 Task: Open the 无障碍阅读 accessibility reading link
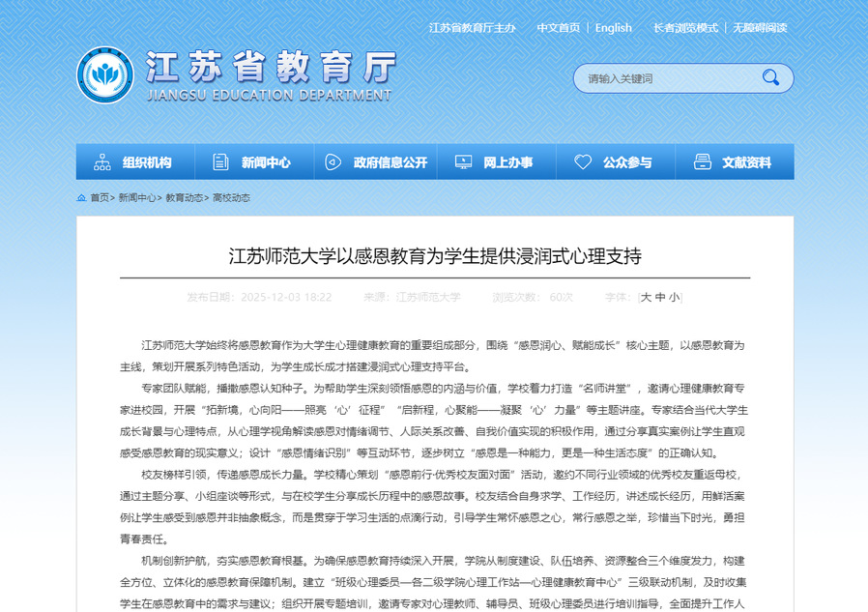[760, 28]
